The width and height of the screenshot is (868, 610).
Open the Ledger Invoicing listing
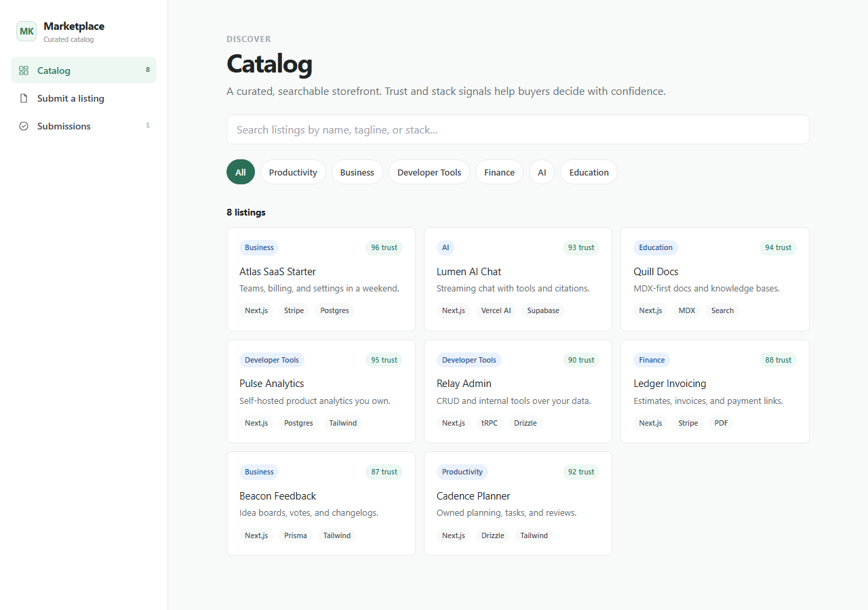(x=715, y=391)
